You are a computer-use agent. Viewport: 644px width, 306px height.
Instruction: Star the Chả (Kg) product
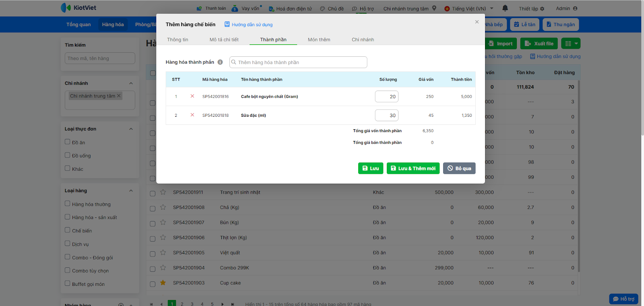(163, 207)
